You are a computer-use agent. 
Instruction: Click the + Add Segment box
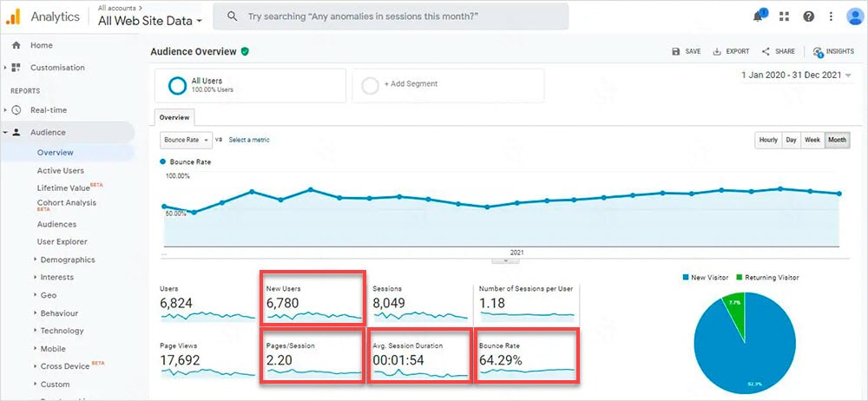[x=448, y=85]
